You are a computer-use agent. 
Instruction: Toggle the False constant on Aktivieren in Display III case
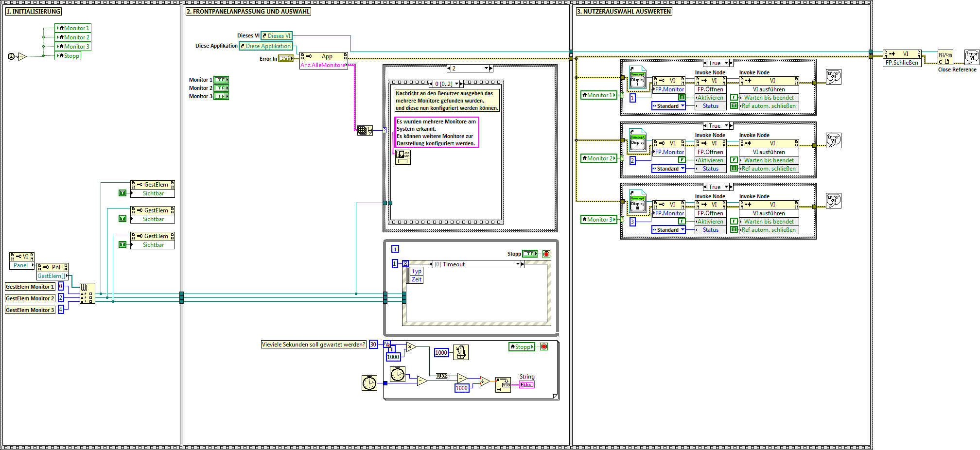(x=682, y=221)
